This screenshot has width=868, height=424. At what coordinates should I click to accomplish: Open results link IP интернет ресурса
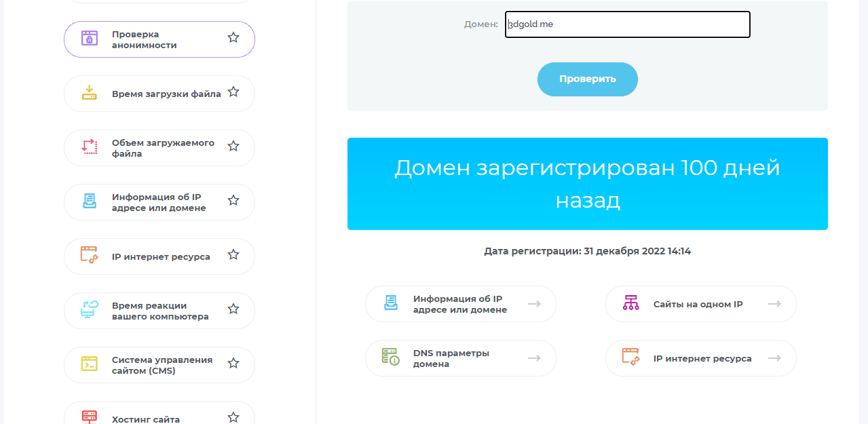(x=702, y=358)
